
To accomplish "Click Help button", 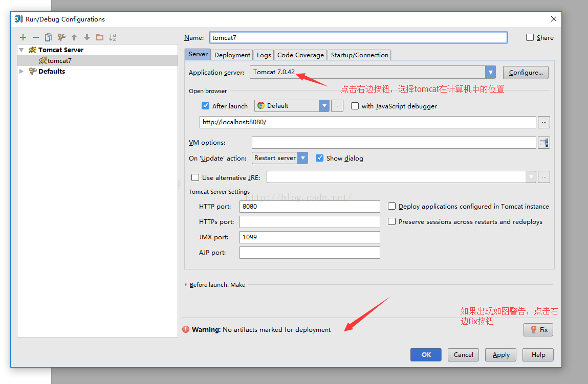I will click(x=538, y=354).
